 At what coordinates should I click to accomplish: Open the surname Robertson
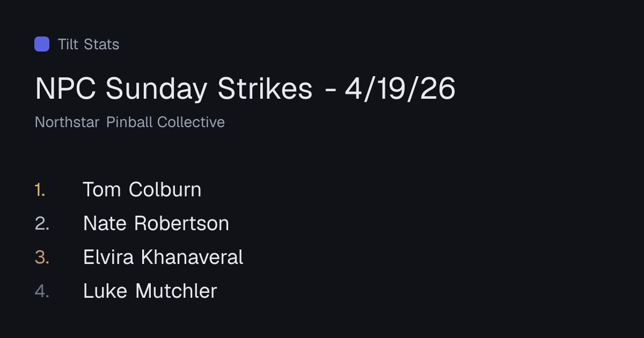(x=181, y=223)
